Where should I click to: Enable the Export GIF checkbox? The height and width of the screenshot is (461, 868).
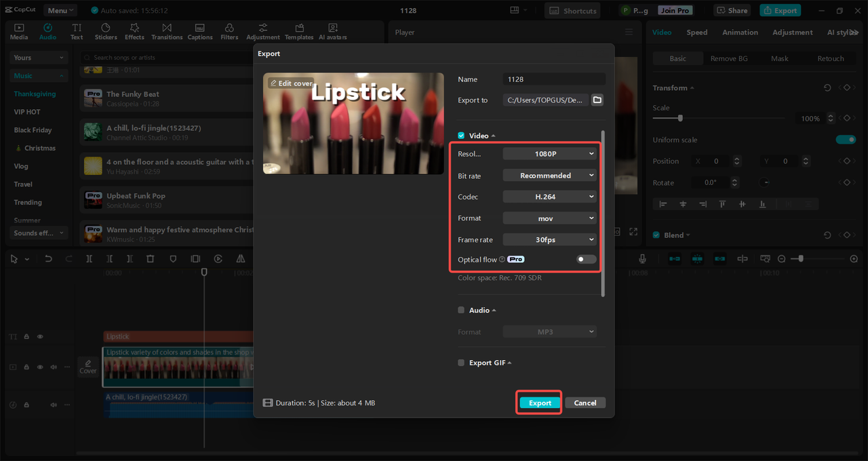461,363
